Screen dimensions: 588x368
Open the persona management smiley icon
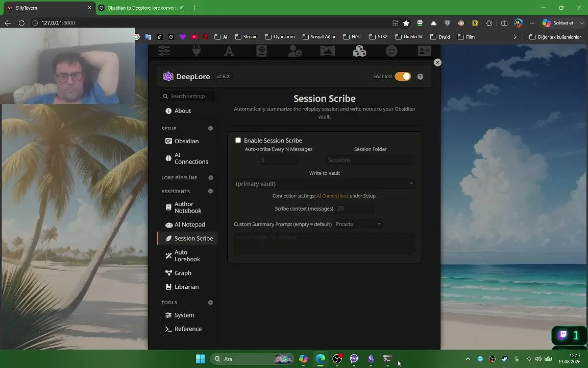(x=391, y=50)
